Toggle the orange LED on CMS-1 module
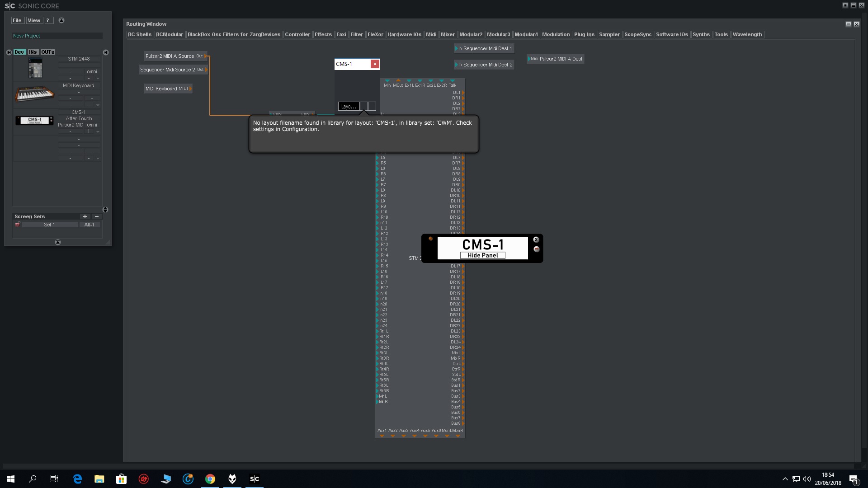Viewport: 868px width, 488px height. tap(430, 239)
